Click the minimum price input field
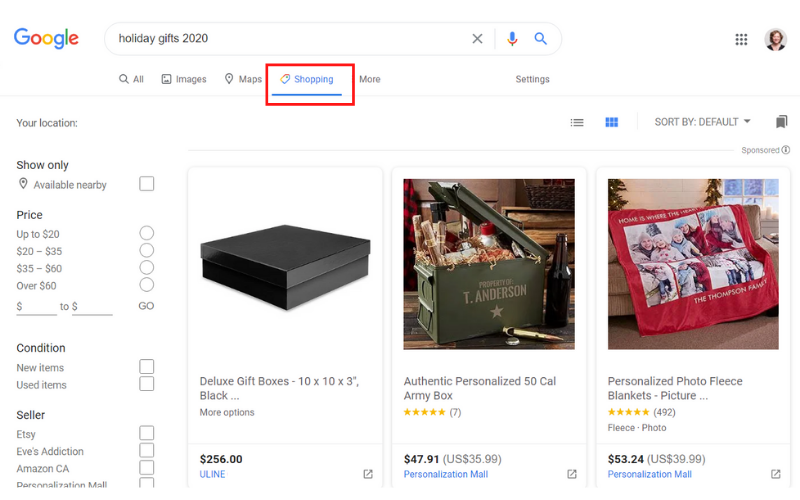The height and width of the screenshot is (500, 800). [40, 306]
